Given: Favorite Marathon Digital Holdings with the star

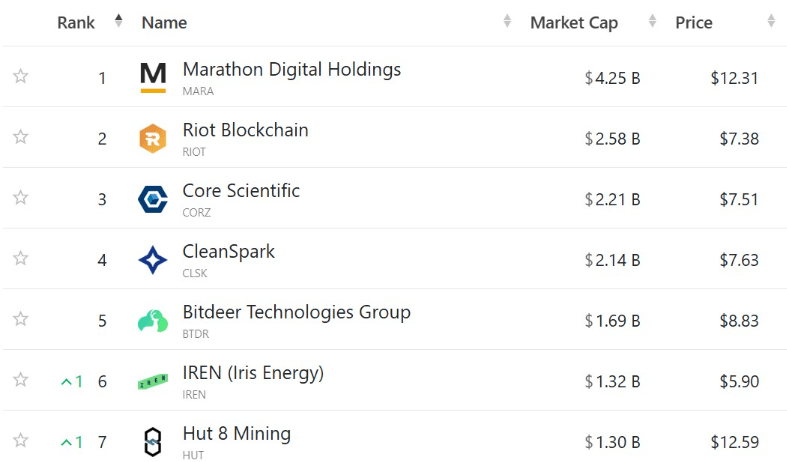Looking at the screenshot, I should tap(21, 76).
